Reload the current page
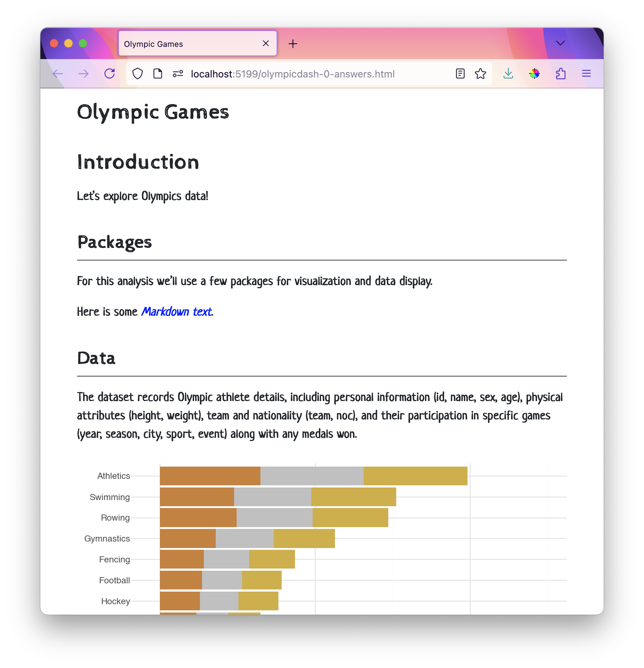This screenshot has height=668, width=644. [x=109, y=74]
